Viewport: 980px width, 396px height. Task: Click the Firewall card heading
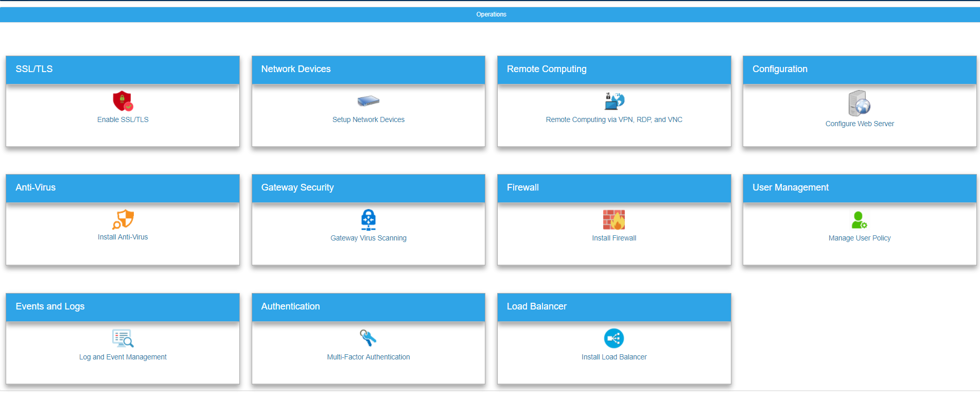[614, 188]
